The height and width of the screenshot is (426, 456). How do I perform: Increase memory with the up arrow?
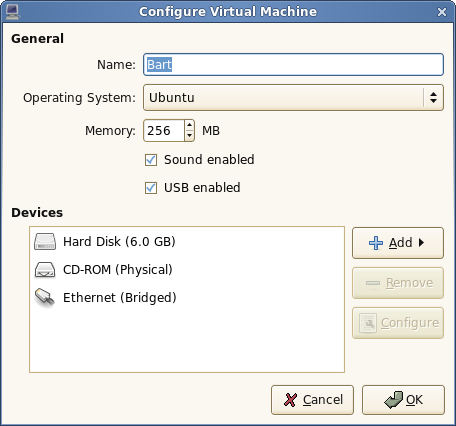[x=189, y=125]
